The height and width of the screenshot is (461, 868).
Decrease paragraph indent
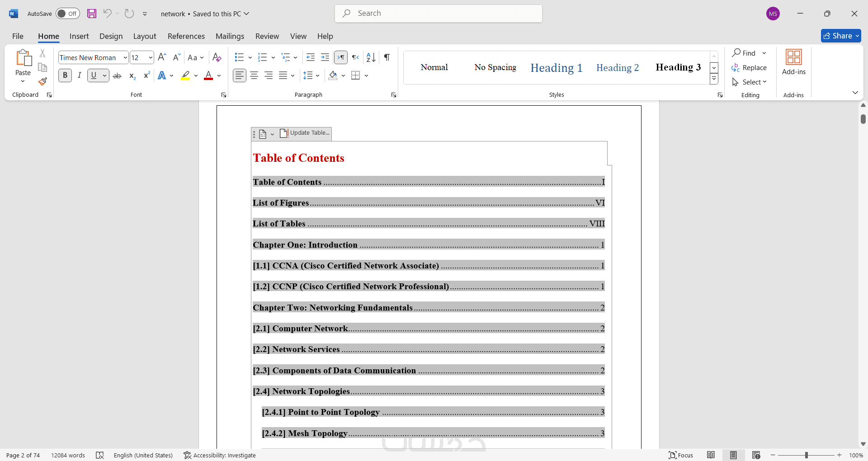click(311, 57)
